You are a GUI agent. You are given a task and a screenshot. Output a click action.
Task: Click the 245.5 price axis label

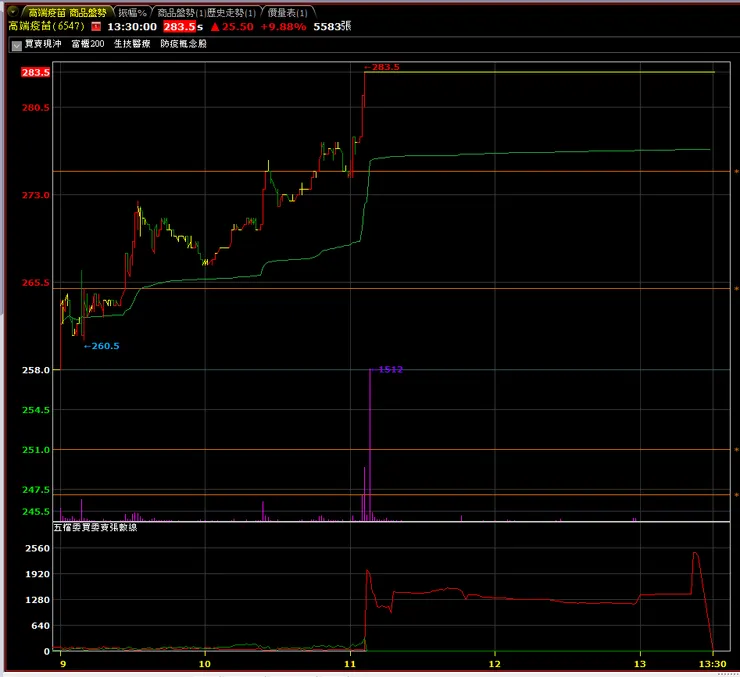click(x=35, y=511)
